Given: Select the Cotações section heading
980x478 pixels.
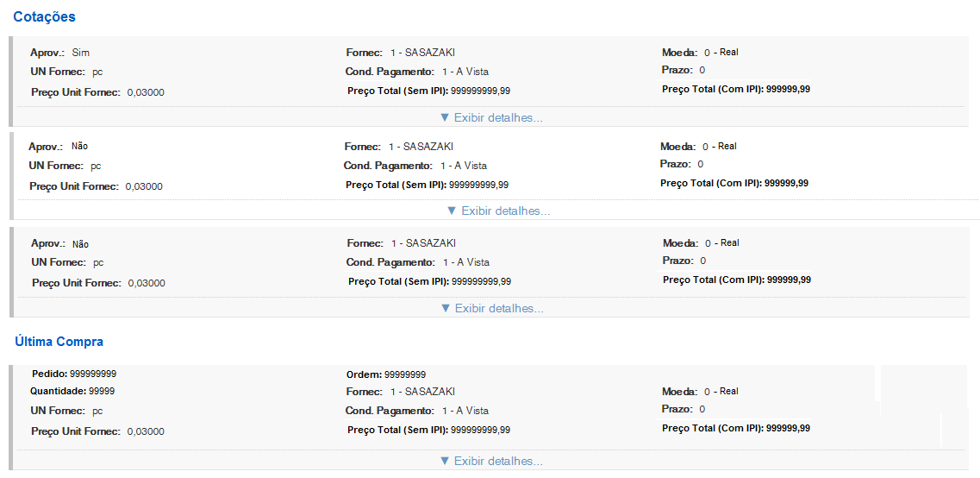Looking at the screenshot, I should click(x=44, y=16).
